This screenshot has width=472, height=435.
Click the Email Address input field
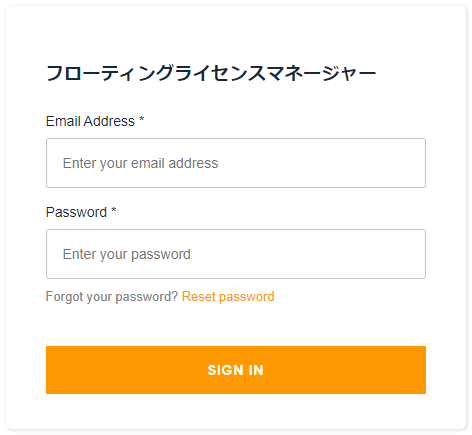tap(236, 163)
